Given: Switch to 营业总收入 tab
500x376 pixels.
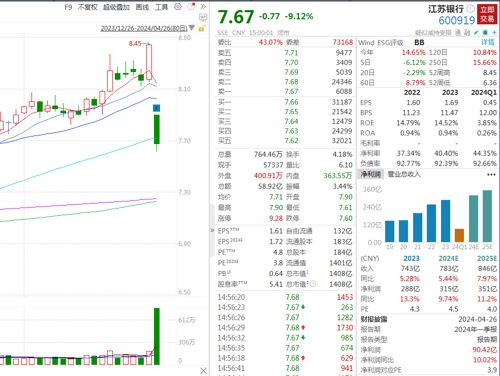Looking at the screenshot, I should pos(404,174).
